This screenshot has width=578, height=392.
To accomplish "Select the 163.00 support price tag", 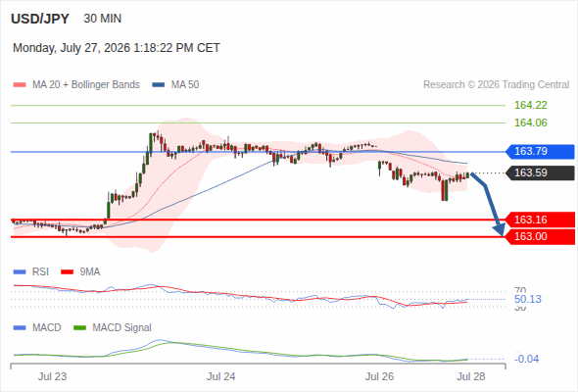I will tap(540, 236).
